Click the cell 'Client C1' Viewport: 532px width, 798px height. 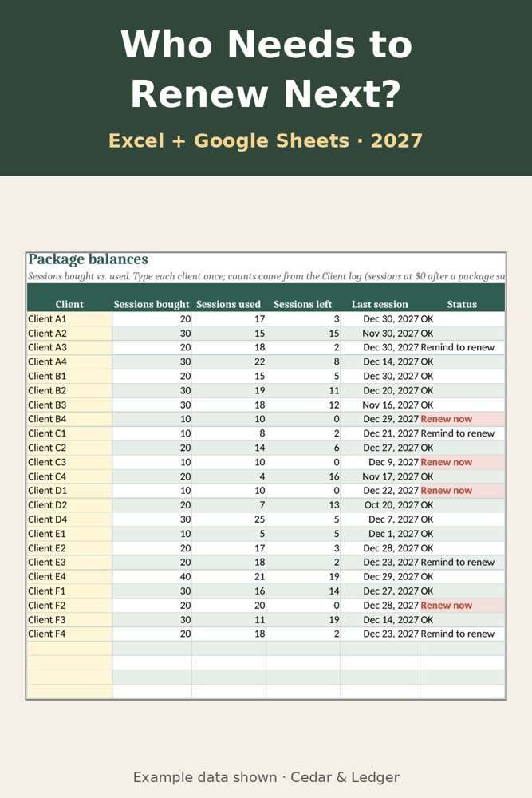(69, 433)
